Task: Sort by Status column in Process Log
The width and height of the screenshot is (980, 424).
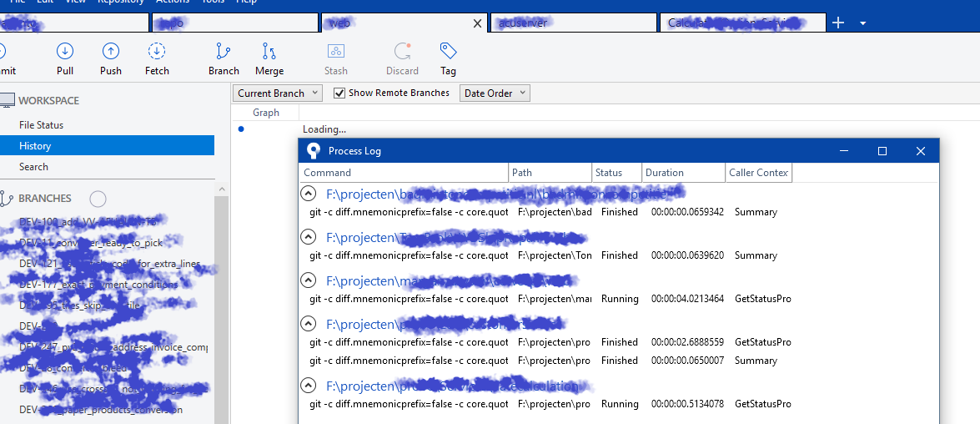Action: pyautogui.click(x=617, y=173)
